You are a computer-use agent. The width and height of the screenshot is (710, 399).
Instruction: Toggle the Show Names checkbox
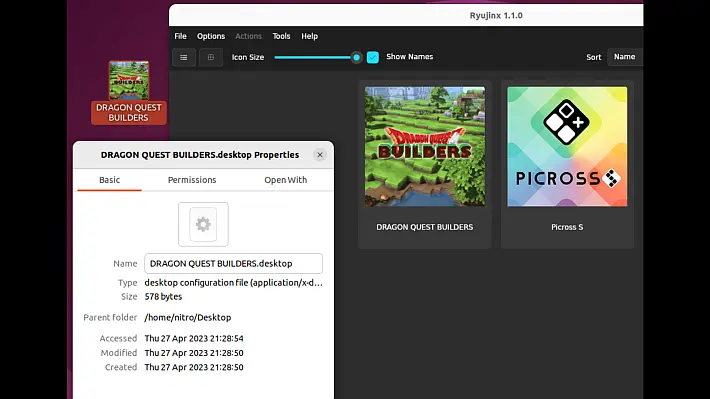click(x=373, y=58)
